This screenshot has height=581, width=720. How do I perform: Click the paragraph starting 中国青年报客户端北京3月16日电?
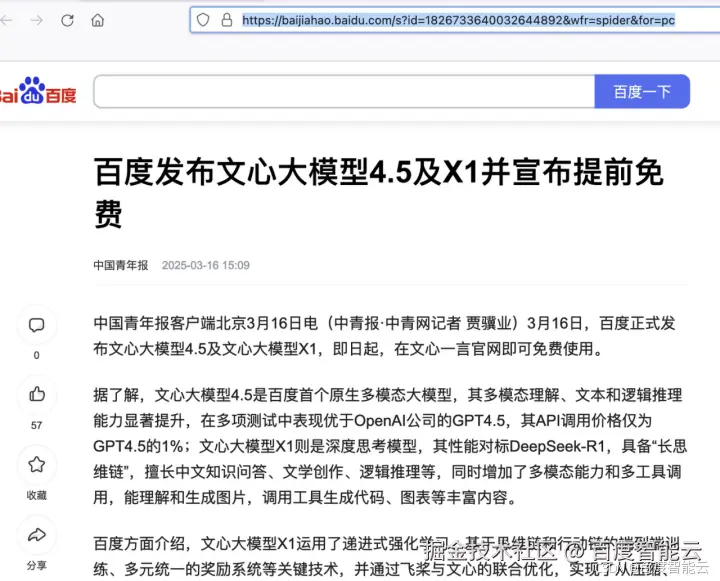pyautogui.click(x=384, y=336)
